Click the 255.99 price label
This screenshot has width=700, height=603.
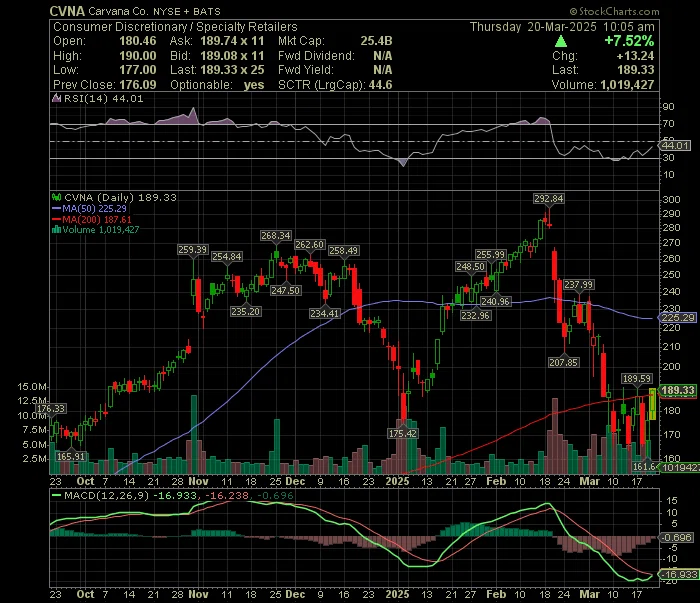[x=490, y=255]
